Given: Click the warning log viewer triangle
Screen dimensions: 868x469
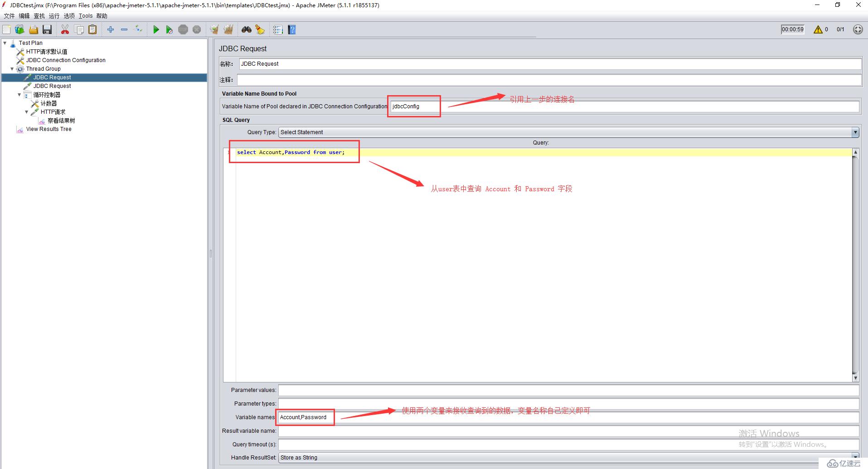Looking at the screenshot, I should tap(818, 29).
